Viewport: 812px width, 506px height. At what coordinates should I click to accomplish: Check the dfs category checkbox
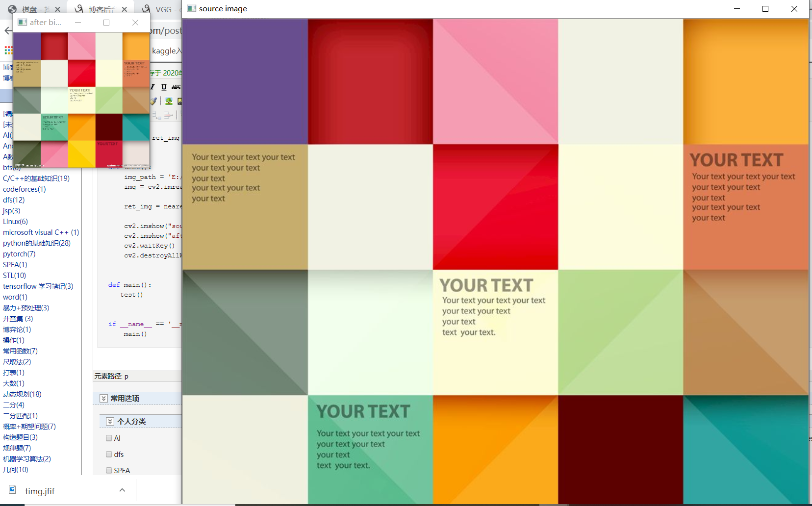coord(109,454)
